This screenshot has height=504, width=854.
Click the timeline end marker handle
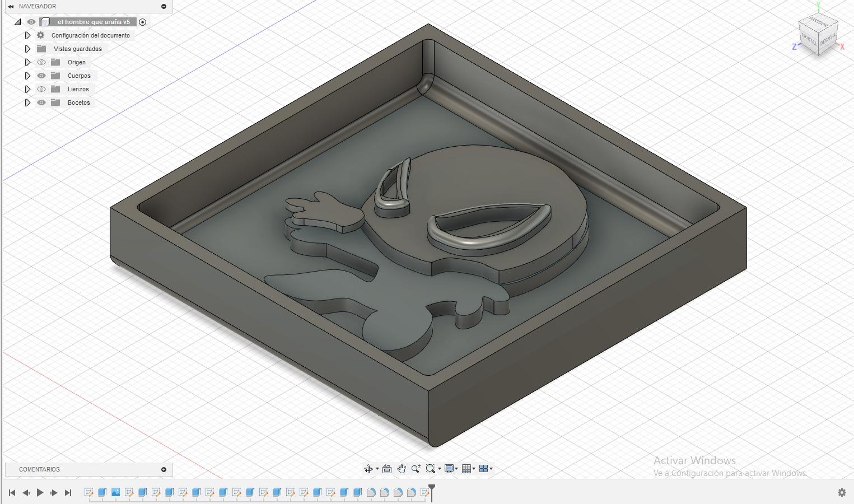pos(432,488)
